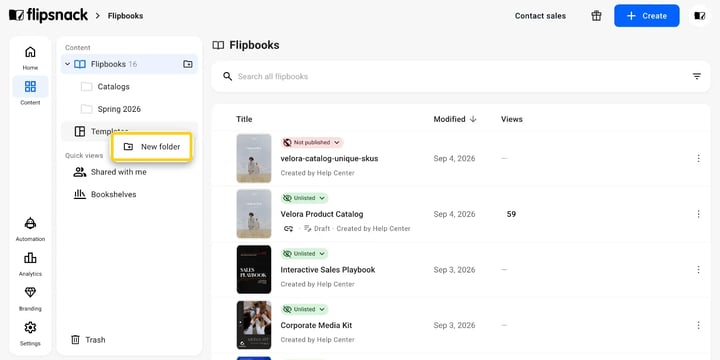
Task: Open velora-catalog-unique-skus thumbnail
Action: [x=254, y=158]
